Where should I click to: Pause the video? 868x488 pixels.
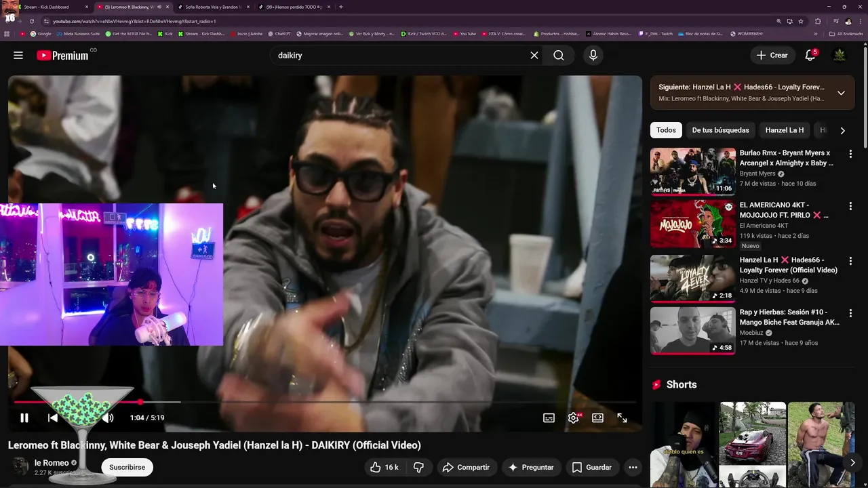coord(24,418)
